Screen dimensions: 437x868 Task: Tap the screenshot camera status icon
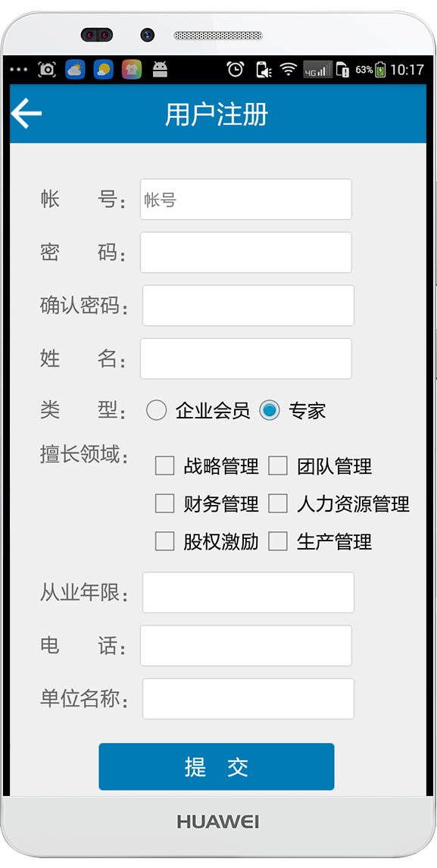pos(47,70)
